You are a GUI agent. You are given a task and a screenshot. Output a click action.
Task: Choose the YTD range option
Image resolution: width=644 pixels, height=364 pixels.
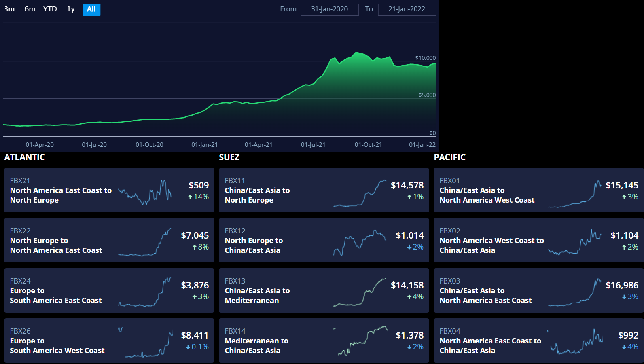[50, 9]
